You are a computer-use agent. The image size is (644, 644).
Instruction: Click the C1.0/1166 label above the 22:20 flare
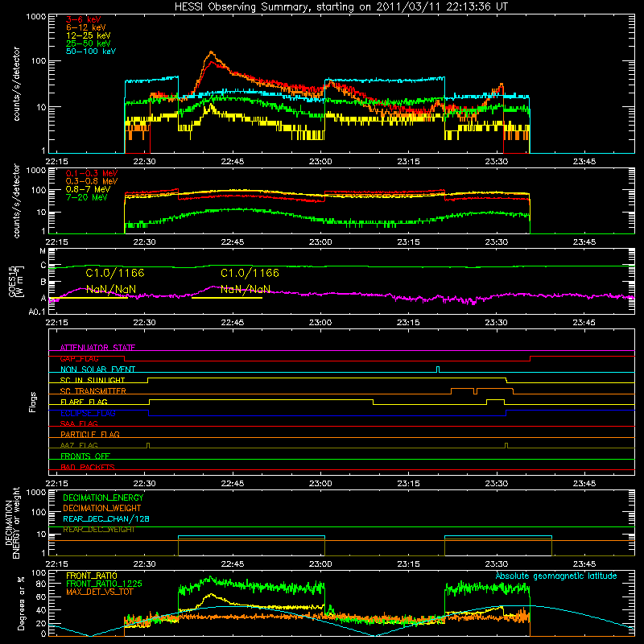115,273
